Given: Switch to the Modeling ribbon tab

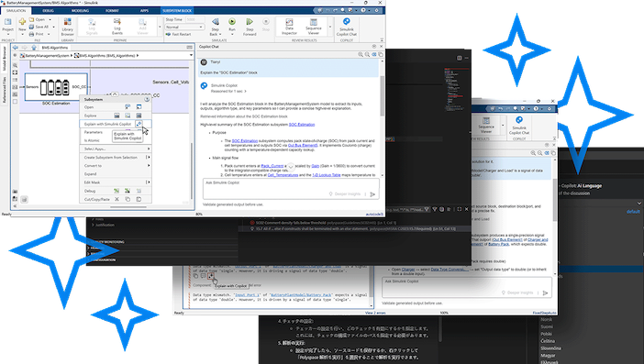Looking at the screenshot, I should tap(80, 11).
